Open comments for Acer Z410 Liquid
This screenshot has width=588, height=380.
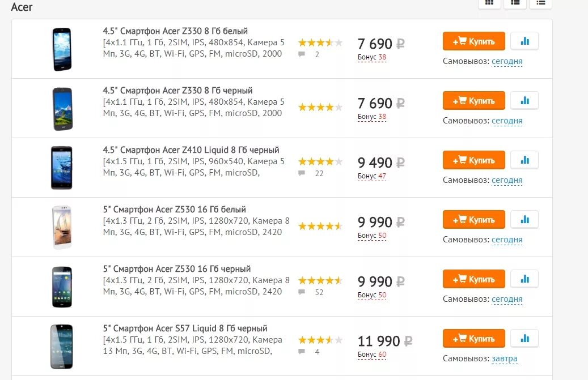point(311,173)
